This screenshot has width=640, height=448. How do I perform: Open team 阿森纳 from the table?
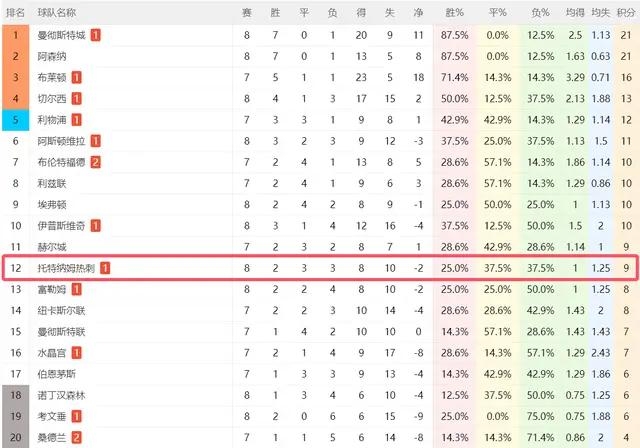[52, 56]
